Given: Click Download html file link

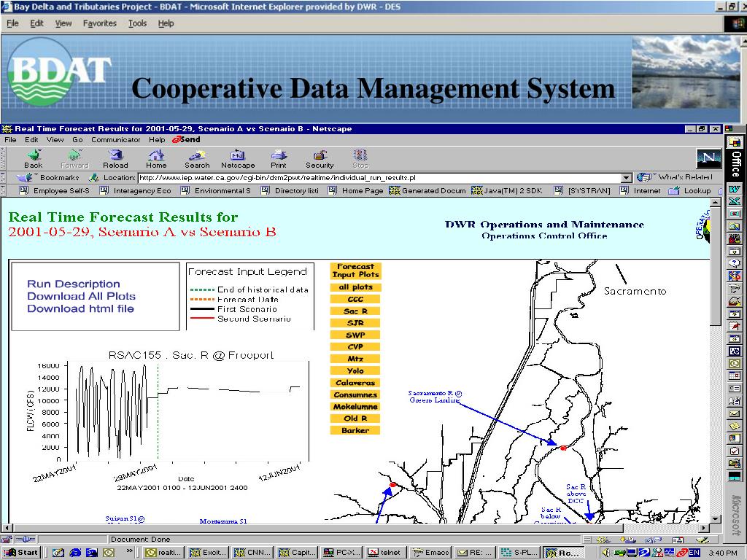Looking at the screenshot, I should point(80,308).
